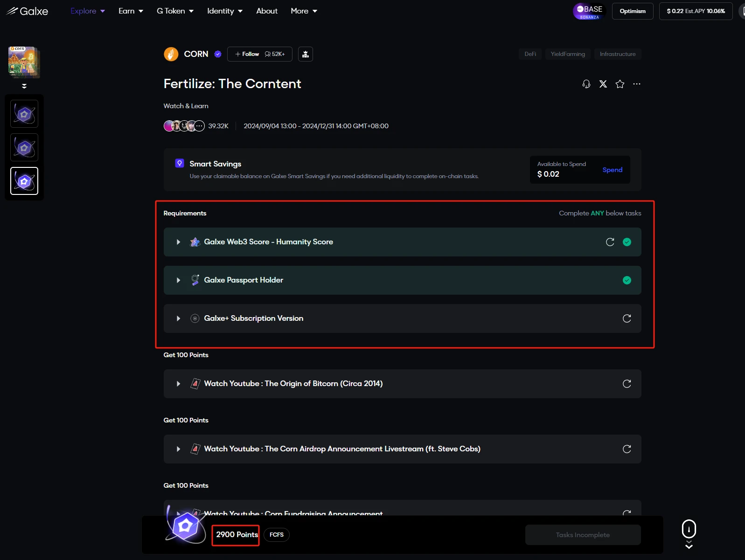Click the DeFi category tag
Image resolution: width=745 pixels, height=560 pixels.
pyautogui.click(x=530, y=54)
